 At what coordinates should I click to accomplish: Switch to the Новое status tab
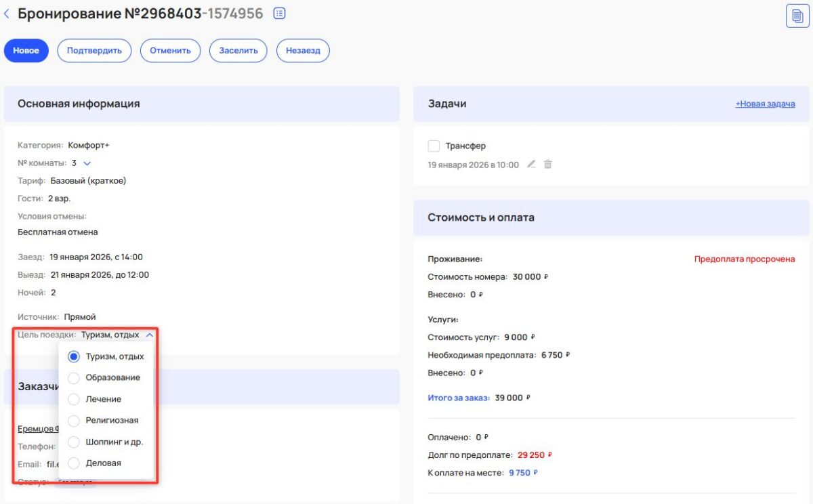coord(26,50)
